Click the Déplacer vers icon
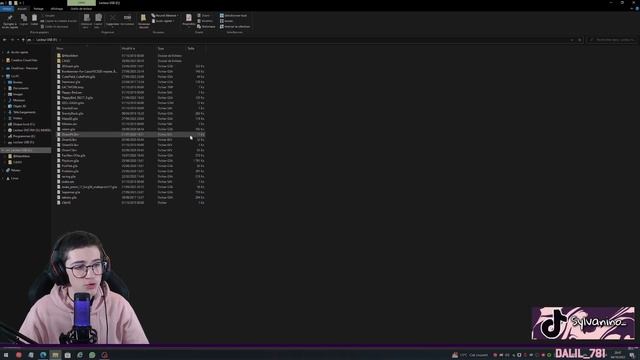The width and height of the screenshot is (640, 360). pyautogui.click(x=87, y=18)
